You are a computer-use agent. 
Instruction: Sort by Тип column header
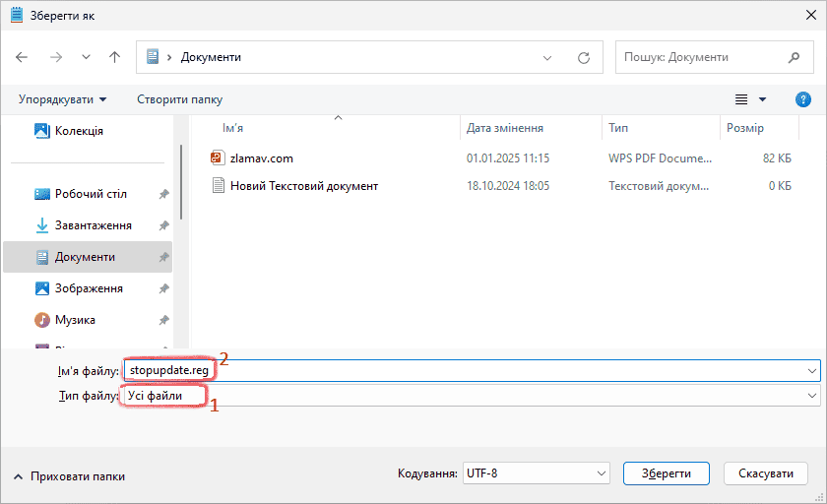(618, 128)
